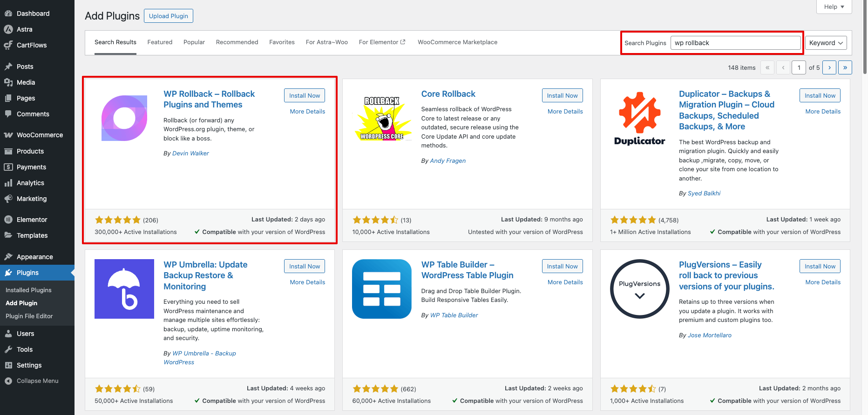Click the Plugins plug icon
Image resolution: width=868 pixels, height=415 pixels.
point(8,273)
